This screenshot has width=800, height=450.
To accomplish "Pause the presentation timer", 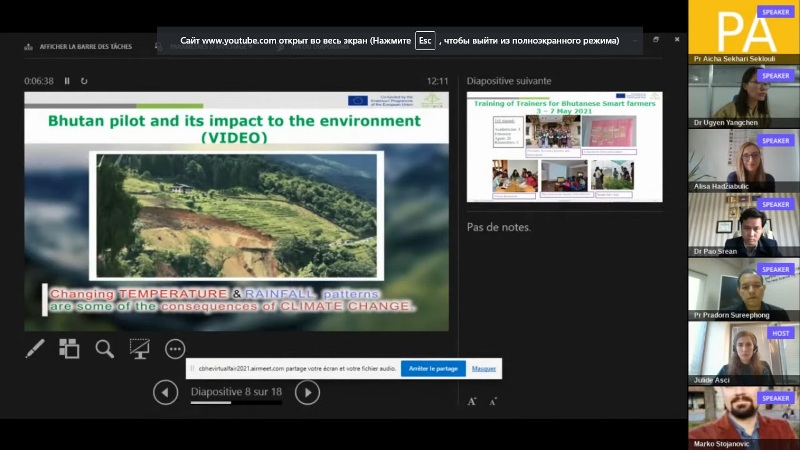I will pyautogui.click(x=67, y=81).
